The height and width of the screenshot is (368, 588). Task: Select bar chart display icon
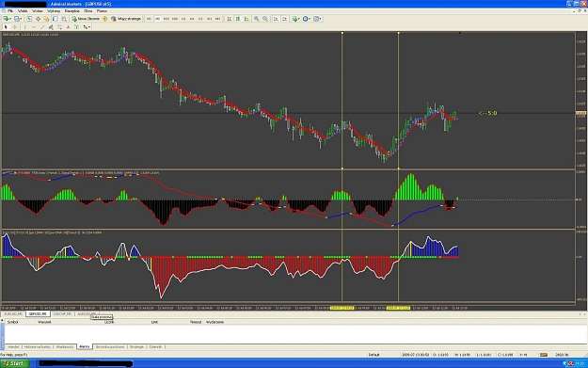(230, 19)
